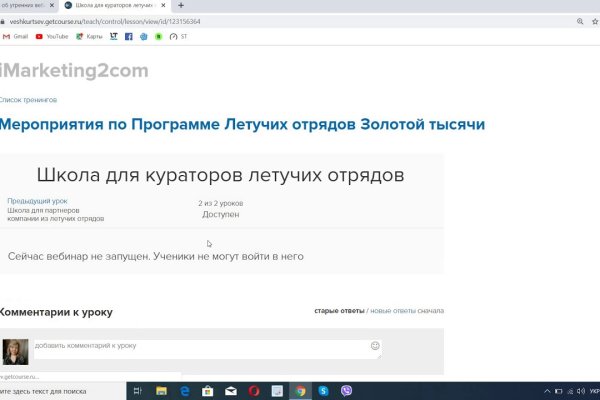Open Skype from the taskbar

[323, 391]
